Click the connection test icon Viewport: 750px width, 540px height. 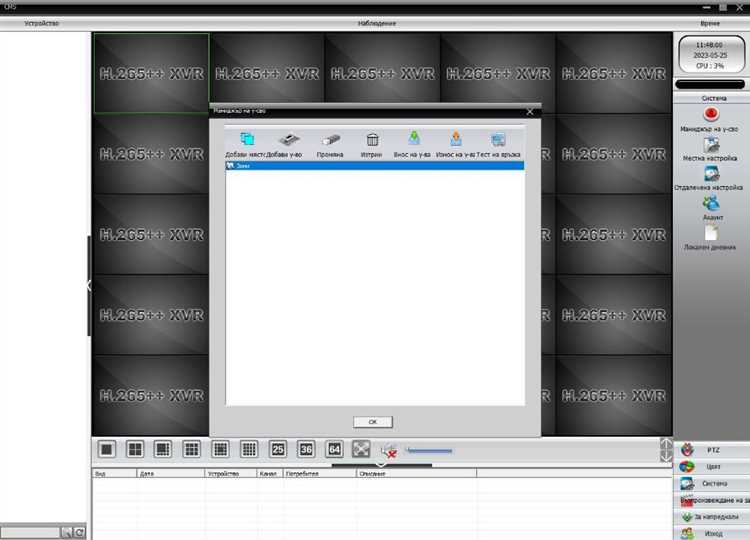[498, 139]
